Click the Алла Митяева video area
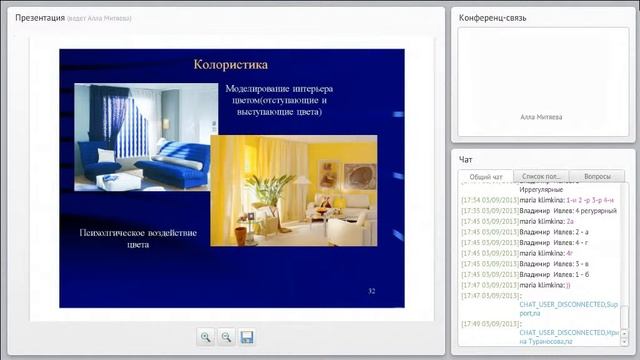Image resolution: width=640 pixels, height=360 pixels. click(543, 82)
